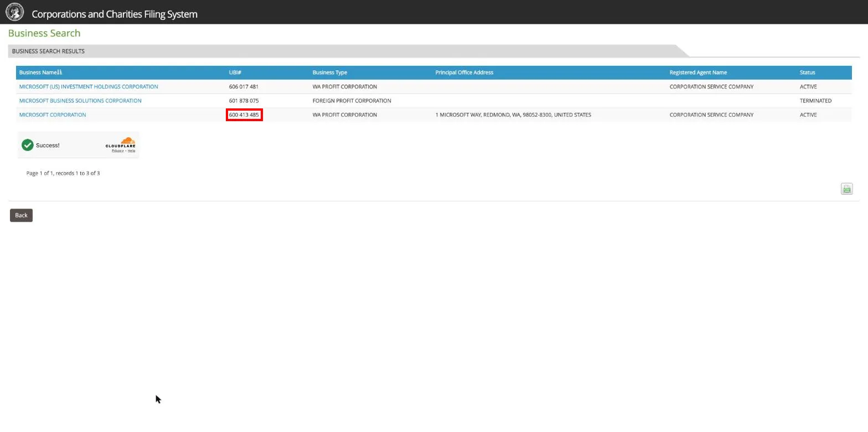This screenshot has width=868, height=432.
Task: Click FOREIGN PROFIT CORPORATION cell
Action: 352,101
